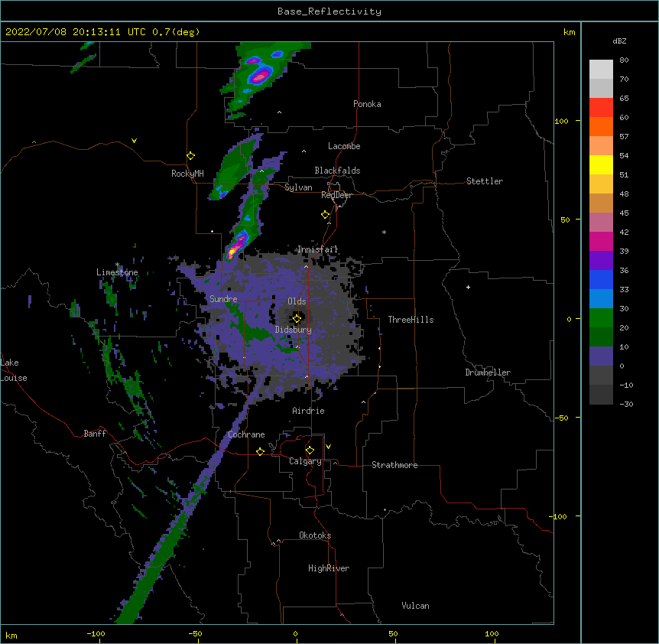659x644 pixels.
Task: Click the Sylvan label
Action: click(298, 187)
